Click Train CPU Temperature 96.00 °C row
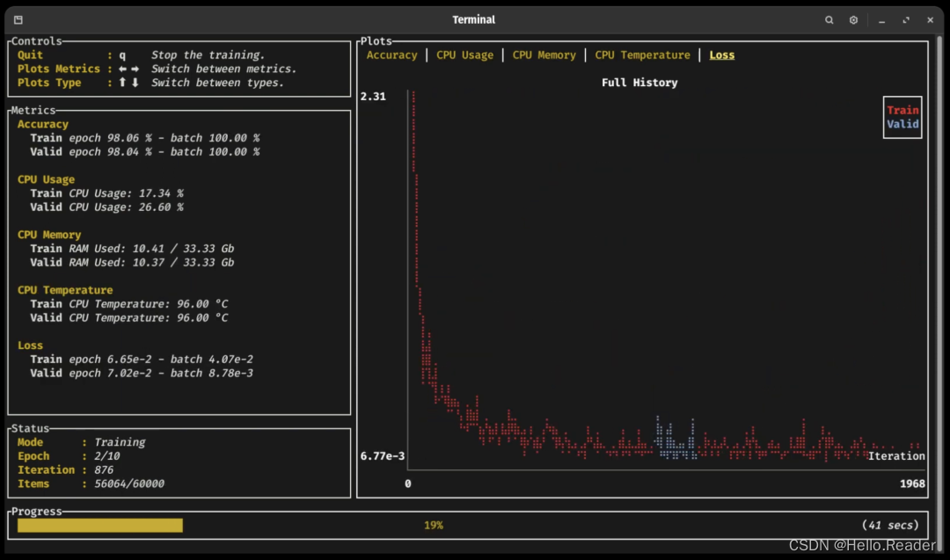 tap(129, 304)
